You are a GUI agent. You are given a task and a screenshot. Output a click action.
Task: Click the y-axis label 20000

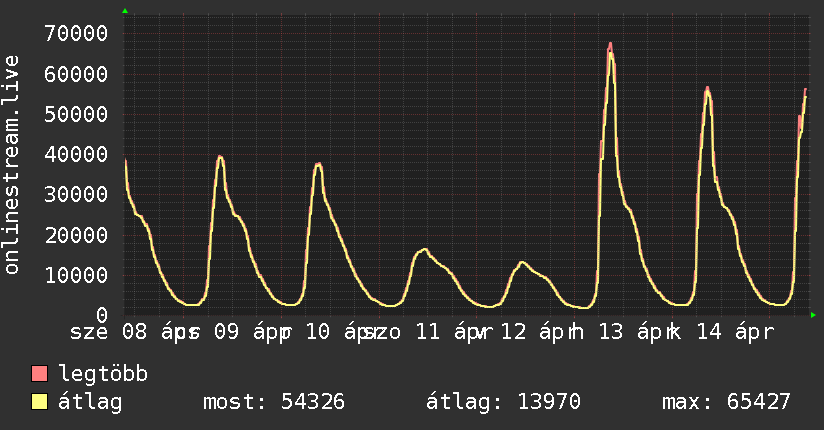tap(76, 235)
